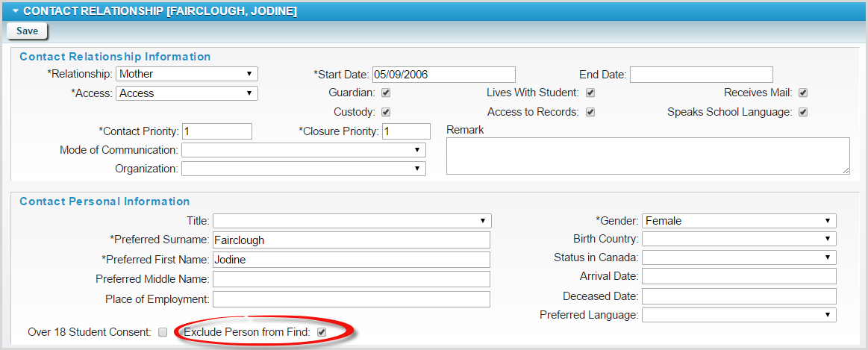Open the Gender dropdown
Image resolution: width=868 pixels, height=350 pixels.
click(738, 221)
